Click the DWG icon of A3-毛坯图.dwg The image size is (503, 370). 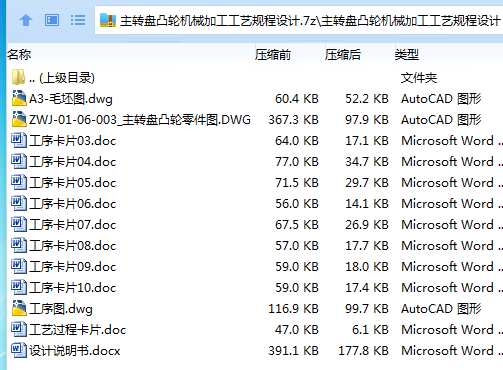coord(19,98)
